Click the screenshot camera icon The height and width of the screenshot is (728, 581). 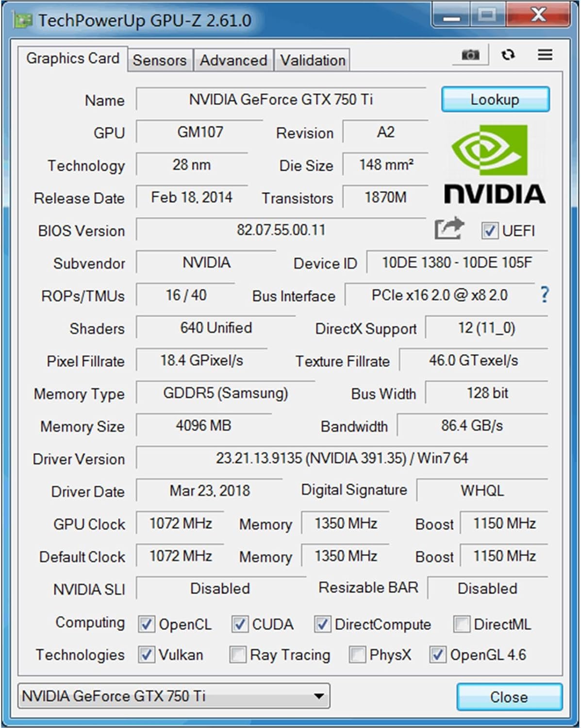pyautogui.click(x=469, y=55)
